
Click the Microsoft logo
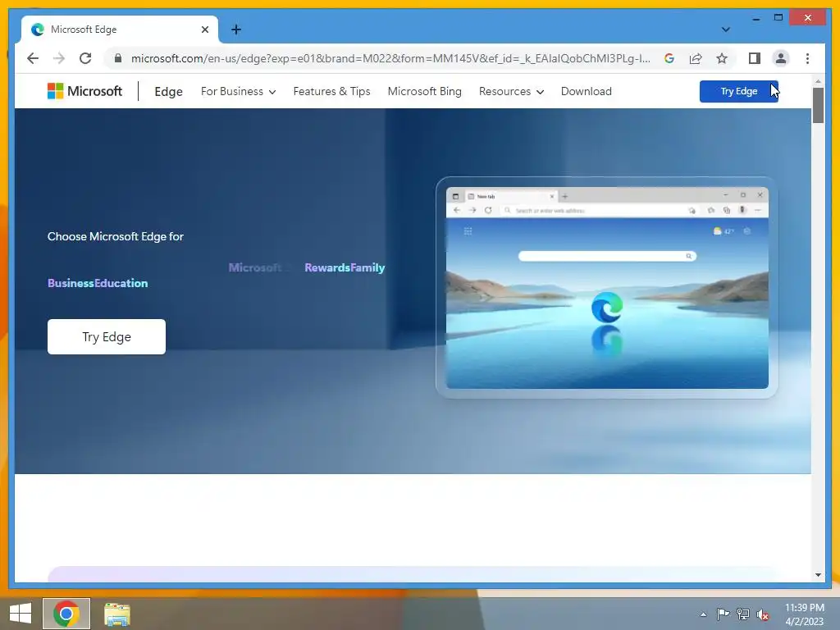84,91
